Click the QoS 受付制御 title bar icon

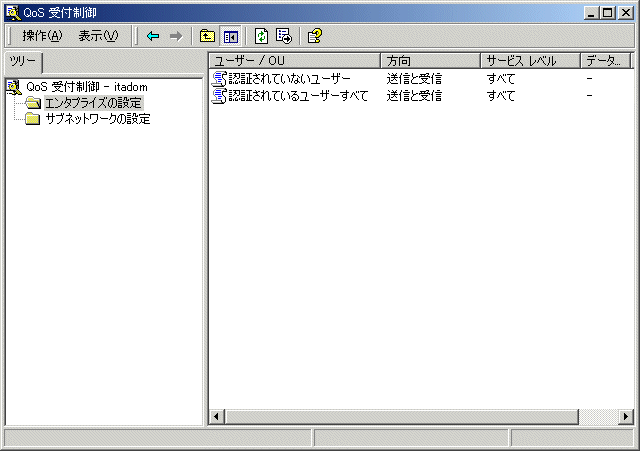[x=13, y=13]
